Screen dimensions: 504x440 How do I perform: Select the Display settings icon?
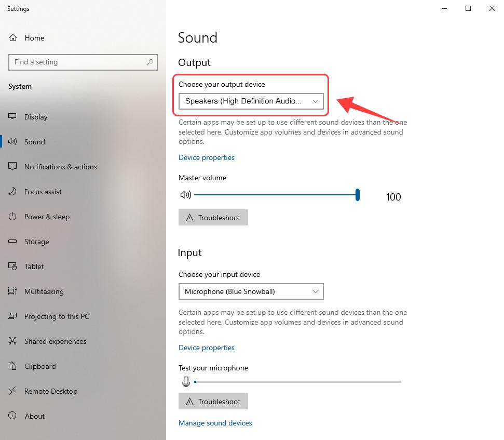click(11, 117)
